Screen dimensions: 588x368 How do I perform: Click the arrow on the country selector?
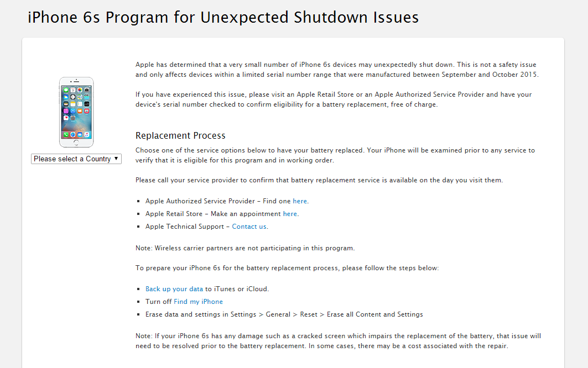point(116,159)
